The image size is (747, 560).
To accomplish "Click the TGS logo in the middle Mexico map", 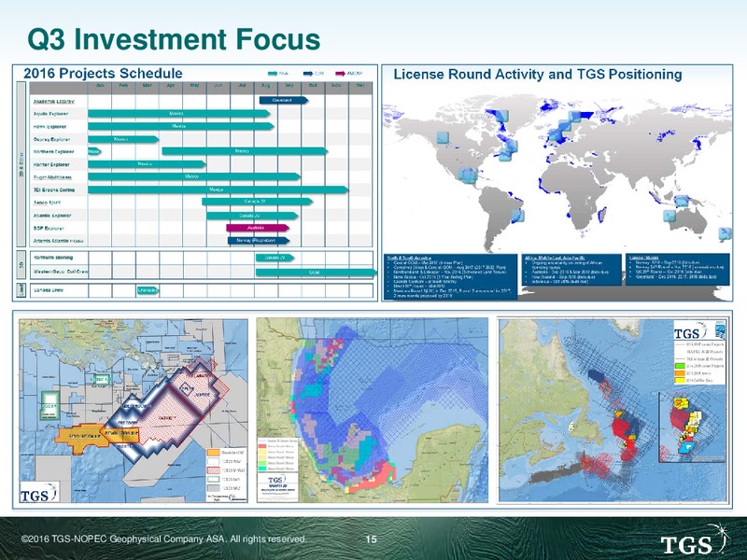I will click(x=277, y=480).
